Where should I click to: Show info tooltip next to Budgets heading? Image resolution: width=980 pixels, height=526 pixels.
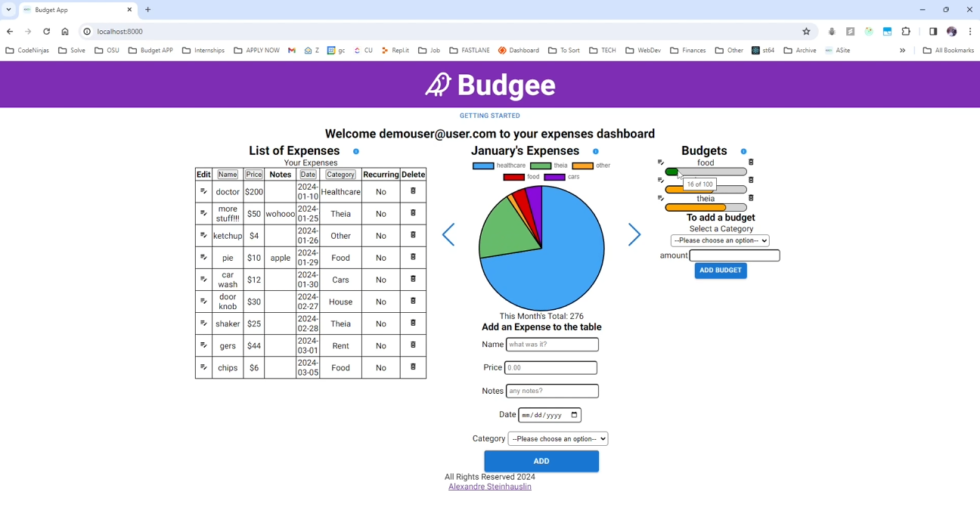pyautogui.click(x=744, y=152)
